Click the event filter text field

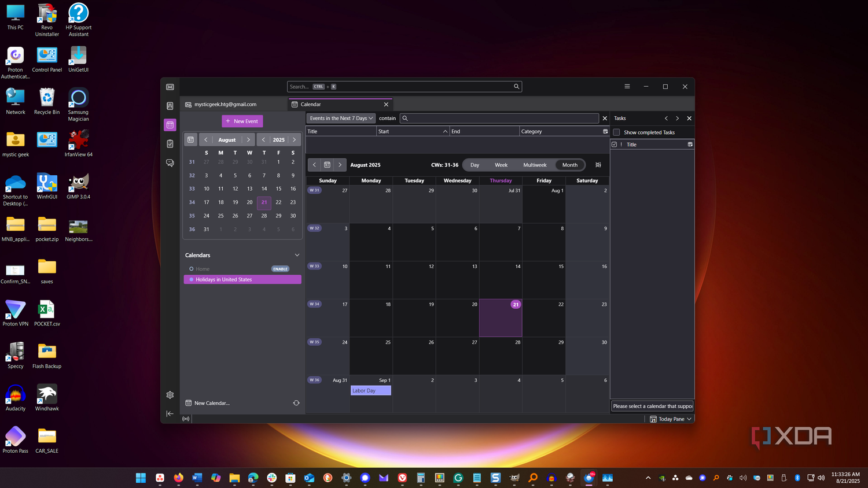[499, 118]
